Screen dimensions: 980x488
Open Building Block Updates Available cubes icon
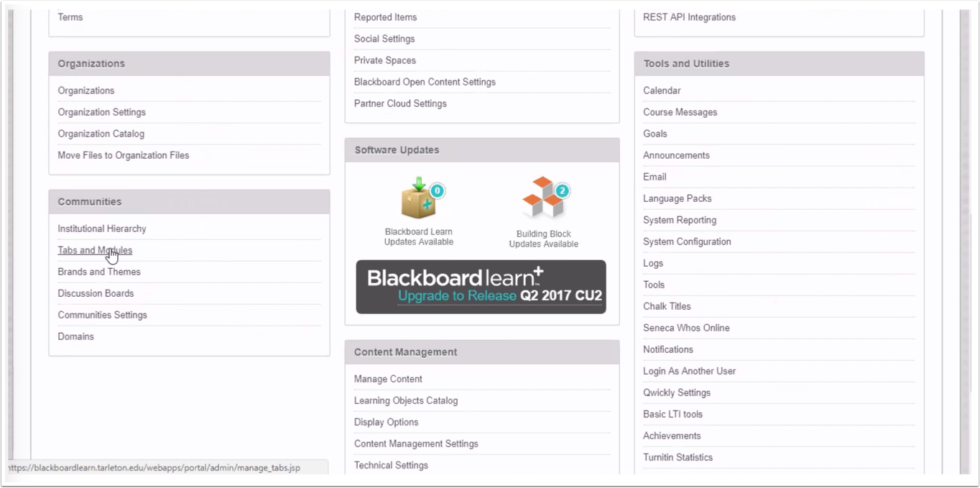[x=545, y=198]
